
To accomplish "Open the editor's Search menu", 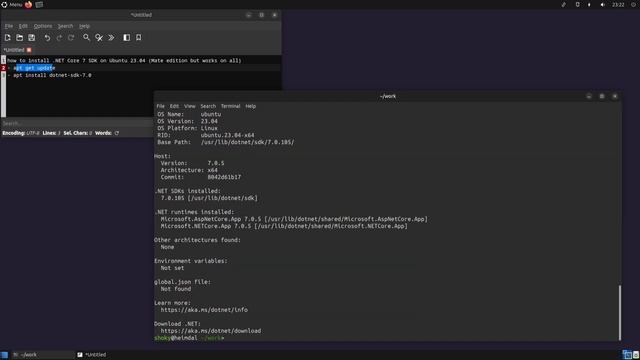I will point(65,26).
